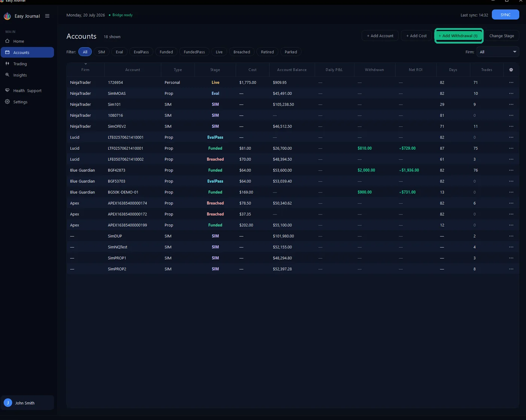Sort by Cost column header
This screenshot has width=526, height=420.
coord(252,70)
